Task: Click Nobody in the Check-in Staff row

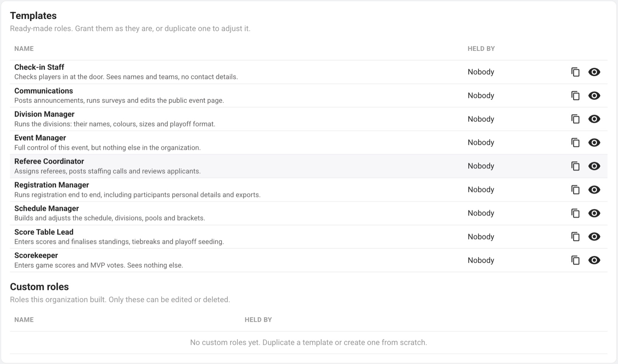Action: tap(481, 72)
